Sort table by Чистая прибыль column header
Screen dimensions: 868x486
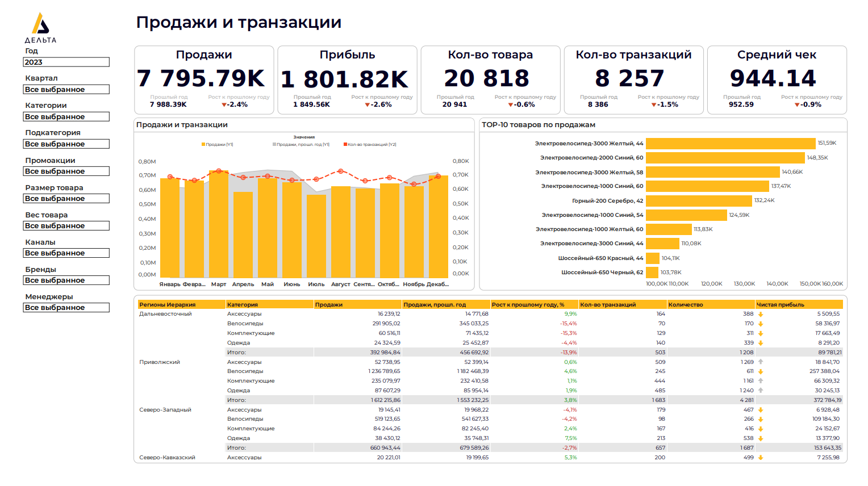[x=799, y=304]
